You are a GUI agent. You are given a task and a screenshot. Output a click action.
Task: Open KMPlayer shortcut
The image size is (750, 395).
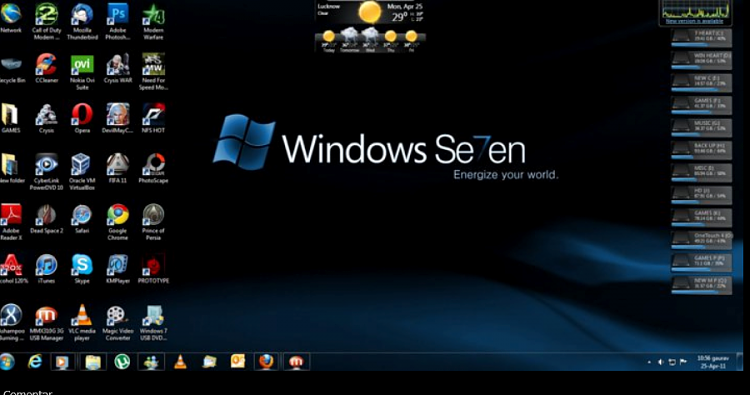[x=118, y=269]
